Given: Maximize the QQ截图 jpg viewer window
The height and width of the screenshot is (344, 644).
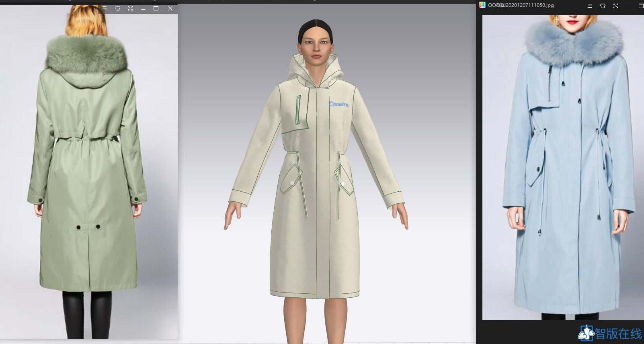Looking at the screenshot, I should 641,6.
